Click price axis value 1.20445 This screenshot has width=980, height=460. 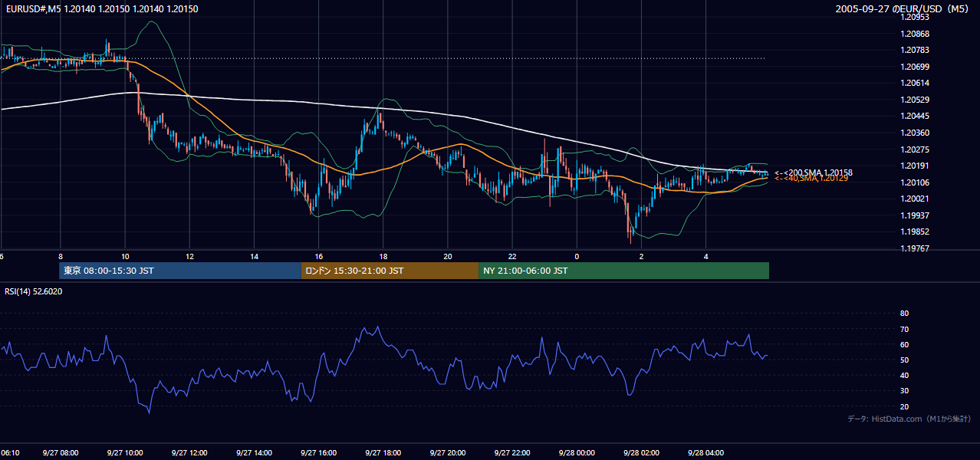[x=916, y=116]
